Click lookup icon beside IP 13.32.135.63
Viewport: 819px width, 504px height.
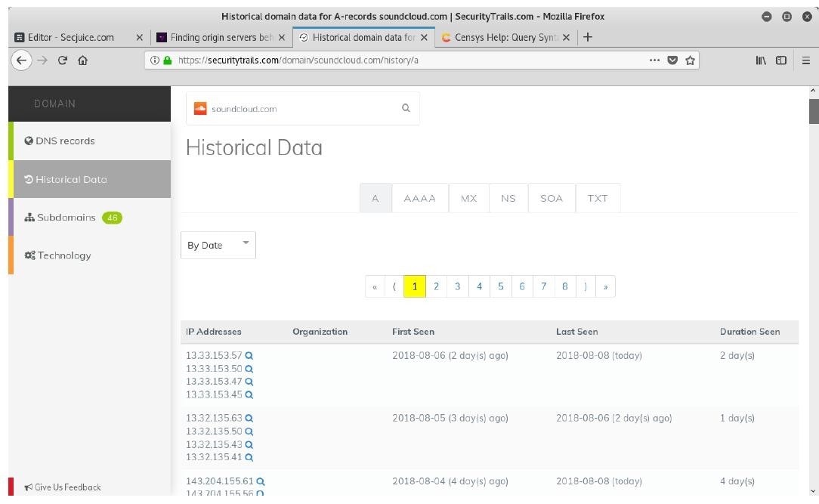[249, 419]
